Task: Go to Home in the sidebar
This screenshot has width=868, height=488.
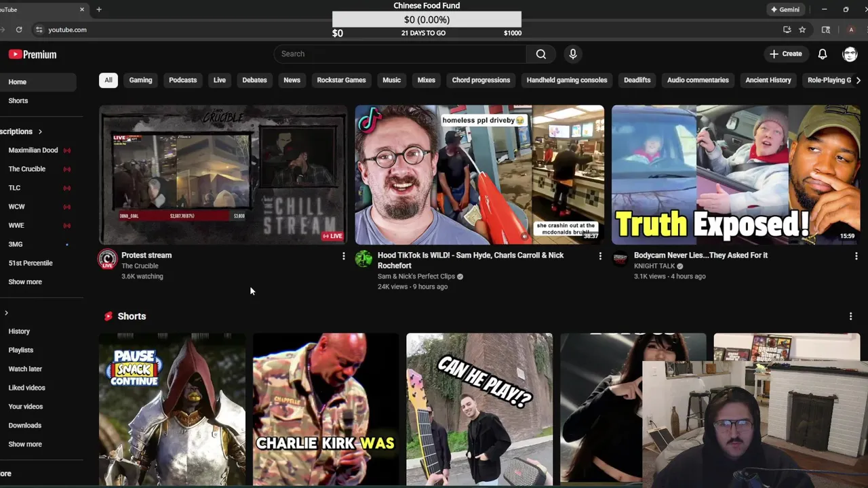Action: [38, 82]
